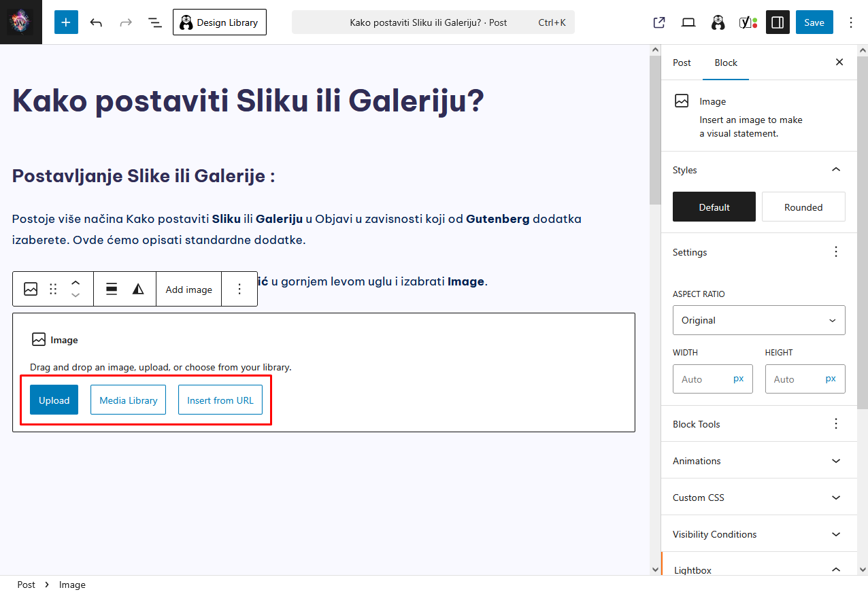Image resolution: width=868 pixels, height=592 pixels.
Task: Click the Media Library button
Action: (129, 400)
